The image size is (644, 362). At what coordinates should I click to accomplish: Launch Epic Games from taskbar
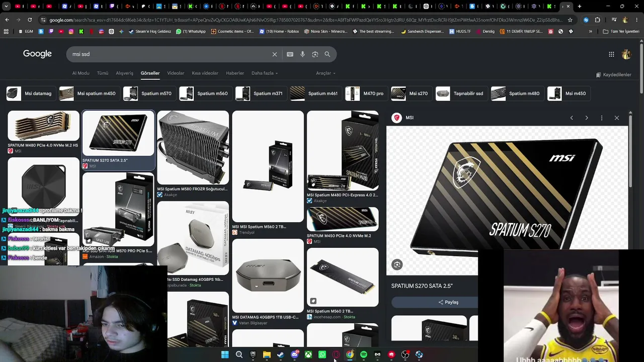[253, 354]
